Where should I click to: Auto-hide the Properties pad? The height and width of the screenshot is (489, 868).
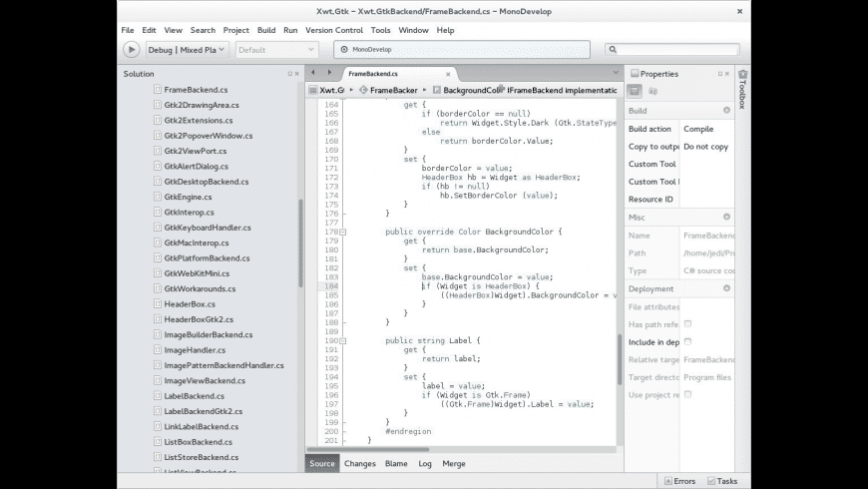pyautogui.click(x=720, y=74)
